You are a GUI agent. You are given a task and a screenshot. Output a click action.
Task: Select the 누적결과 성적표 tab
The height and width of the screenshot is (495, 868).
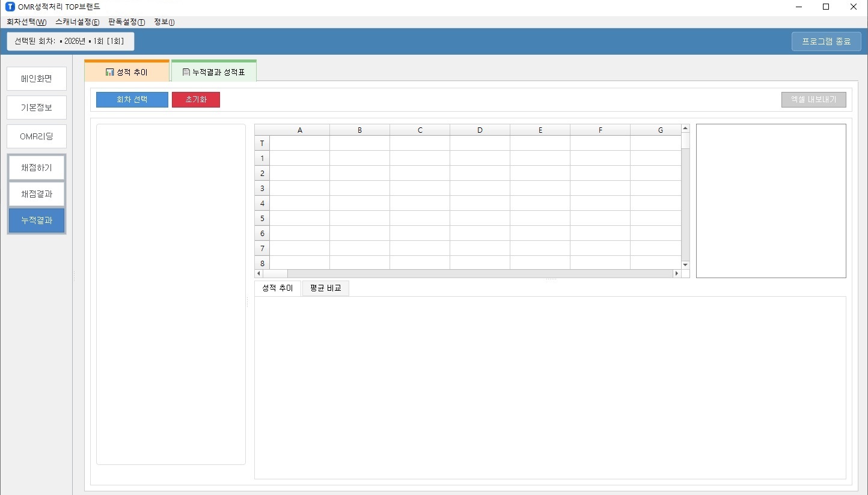click(x=214, y=72)
